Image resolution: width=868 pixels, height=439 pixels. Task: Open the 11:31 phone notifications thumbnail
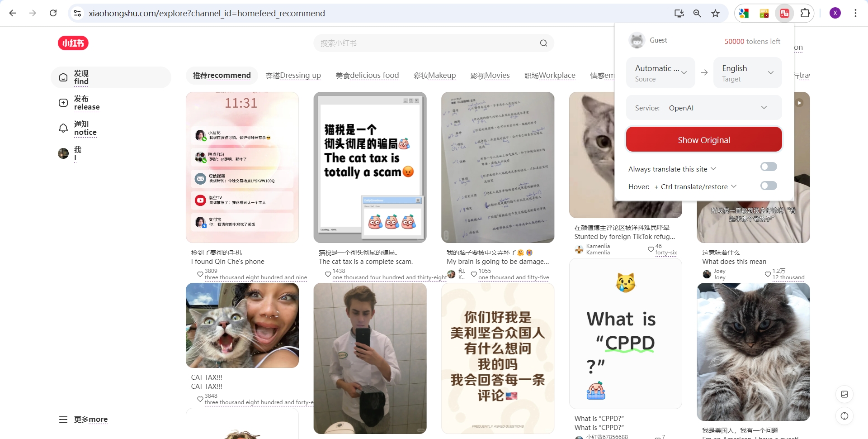pyautogui.click(x=242, y=167)
